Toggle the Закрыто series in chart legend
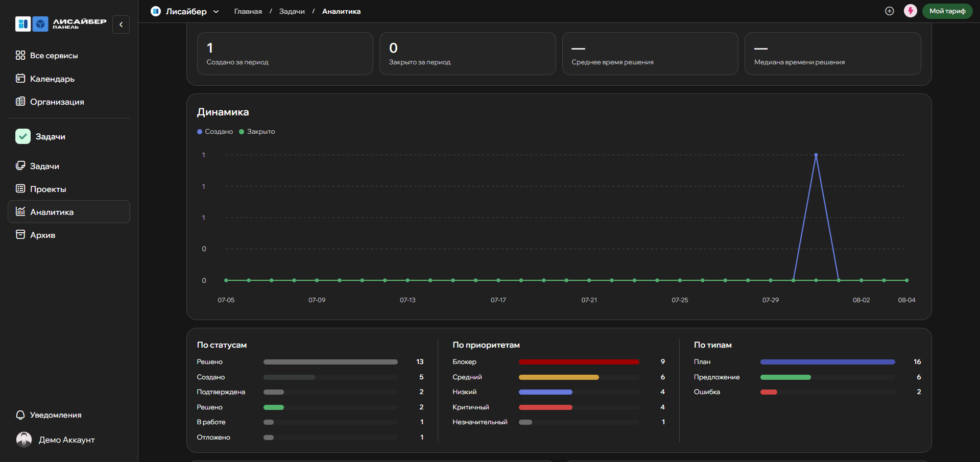The image size is (980, 462). tap(257, 132)
